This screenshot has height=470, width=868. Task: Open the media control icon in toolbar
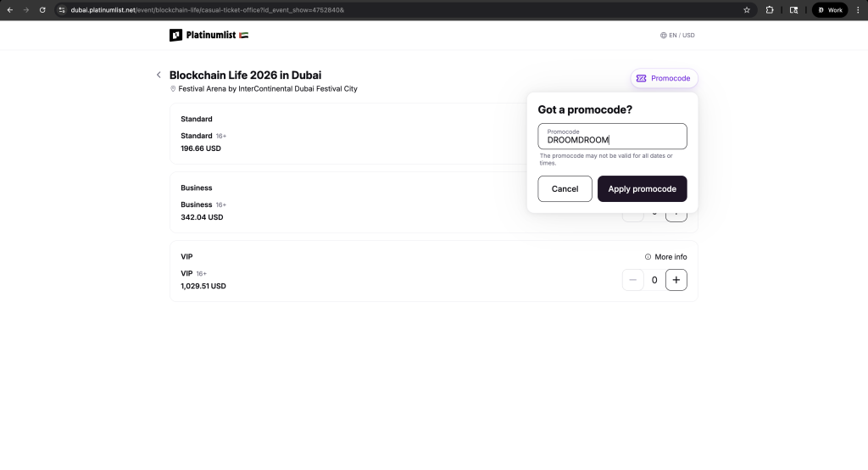click(793, 10)
